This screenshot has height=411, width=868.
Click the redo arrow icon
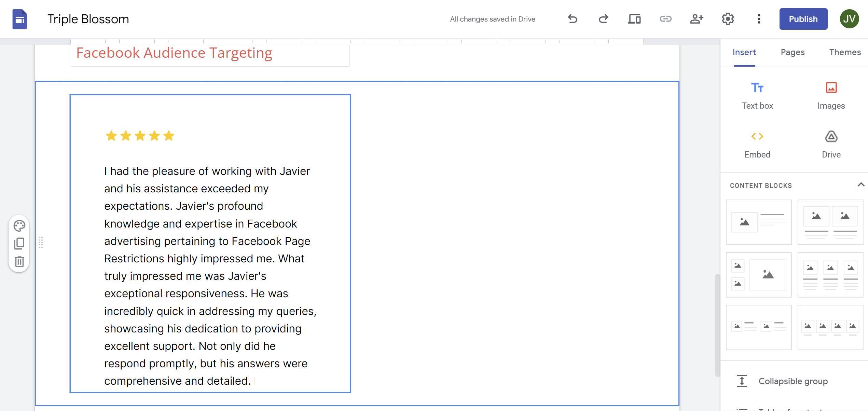coord(603,19)
